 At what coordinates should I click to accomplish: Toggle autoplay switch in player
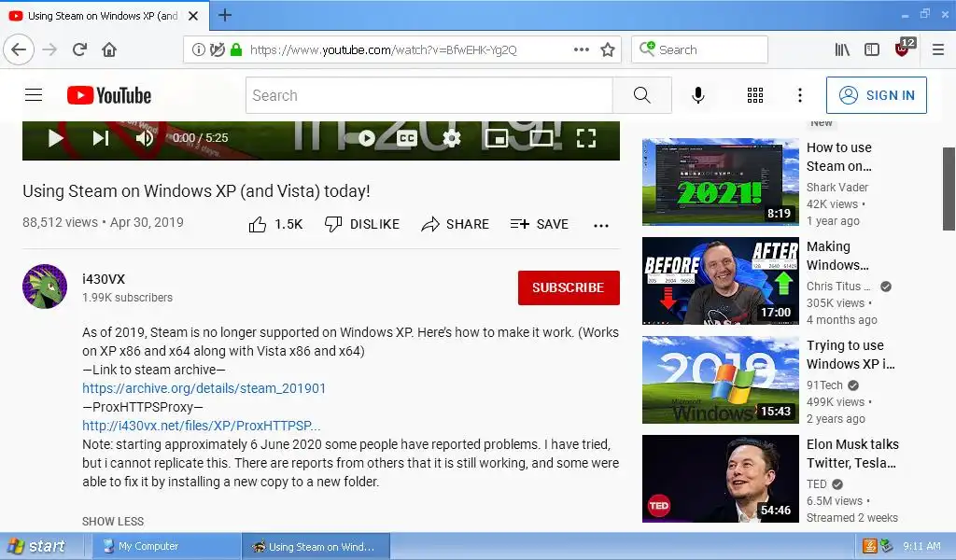pyautogui.click(x=361, y=138)
